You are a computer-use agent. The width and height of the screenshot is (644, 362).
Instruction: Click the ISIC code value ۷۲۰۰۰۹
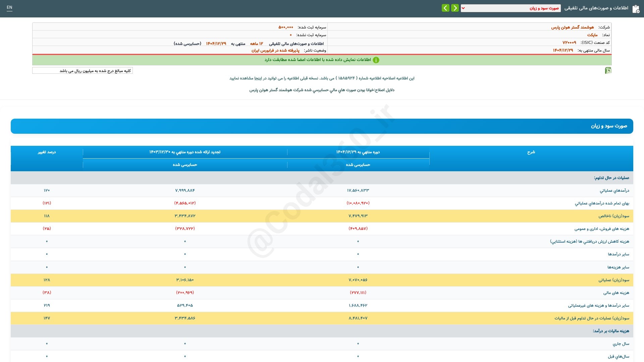[569, 43]
